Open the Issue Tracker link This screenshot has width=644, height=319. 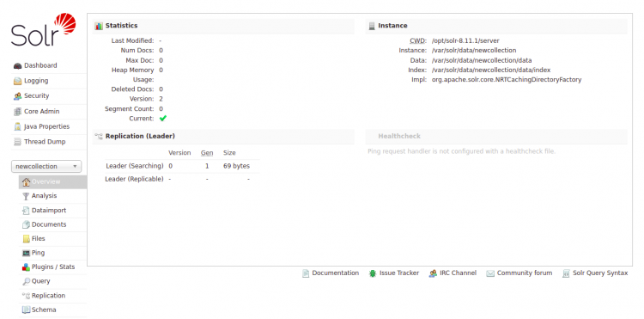coord(398,273)
